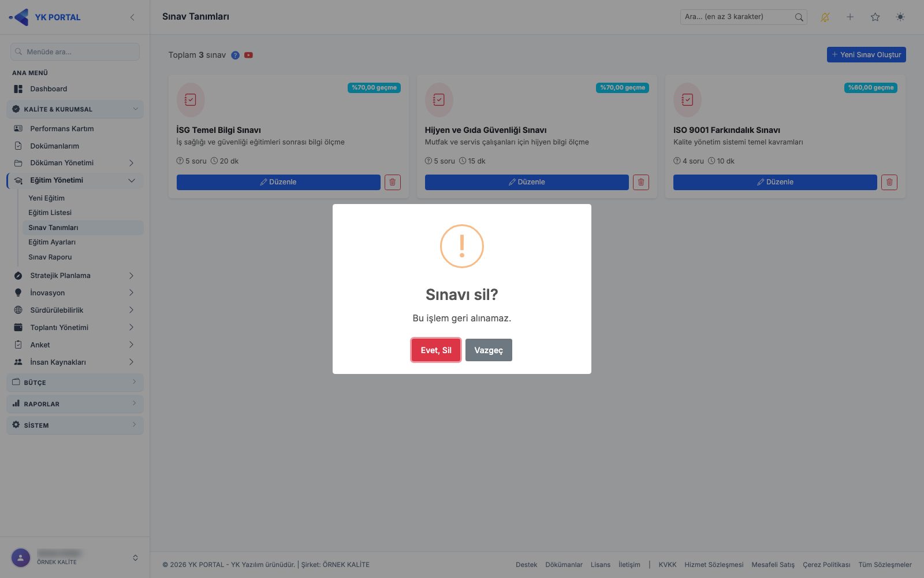
Task: Select Eğitim Ayarları submenu item
Action: tap(83, 242)
